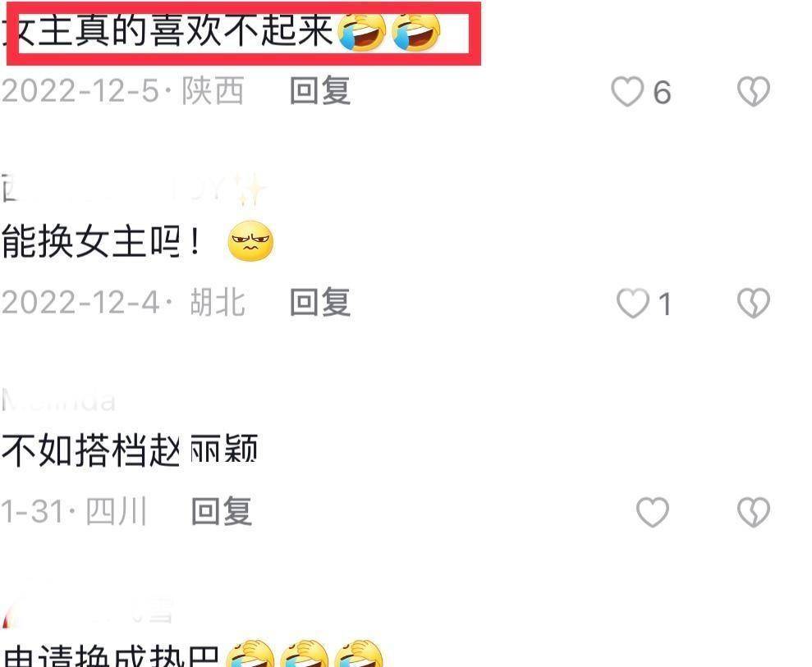Dislike the 陕西 comment via broken heart

tap(754, 92)
